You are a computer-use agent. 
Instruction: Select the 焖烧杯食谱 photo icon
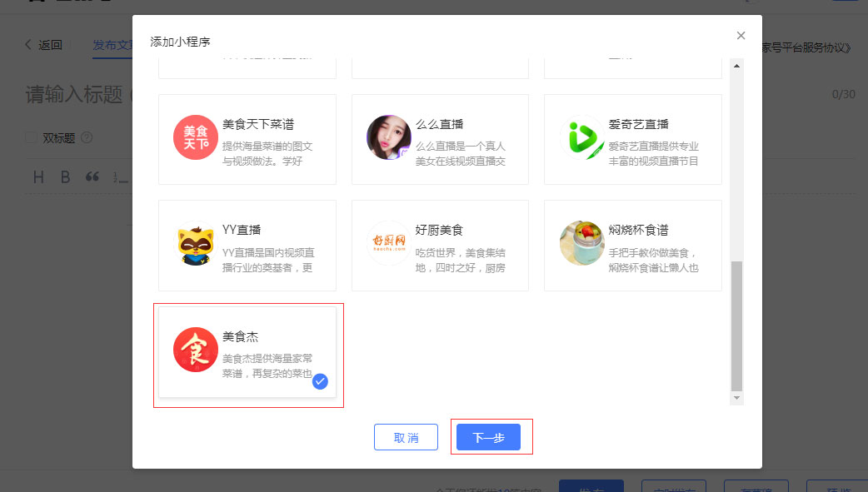[582, 244]
